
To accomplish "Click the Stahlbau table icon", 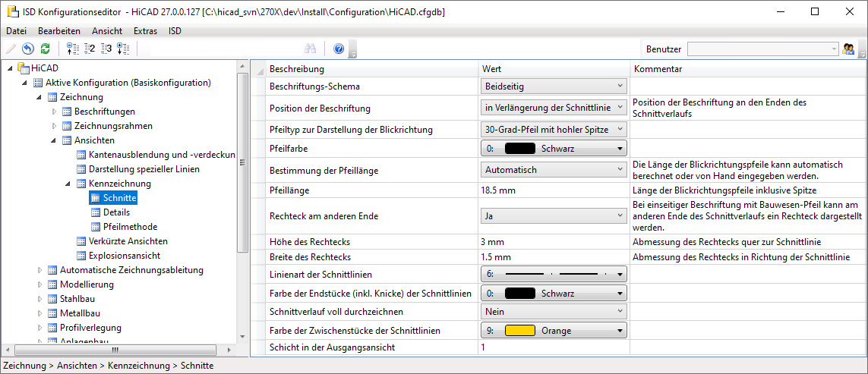I will 52,300.
